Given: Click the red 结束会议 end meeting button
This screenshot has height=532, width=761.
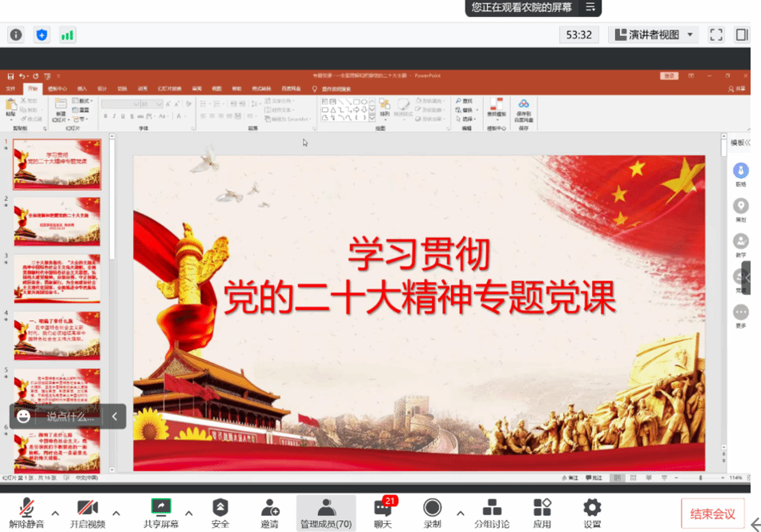Looking at the screenshot, I should tap(712, 514).
